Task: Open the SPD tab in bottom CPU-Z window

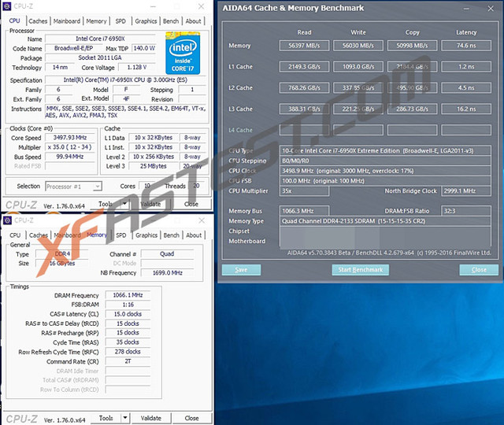Action: tap(121, 235)
